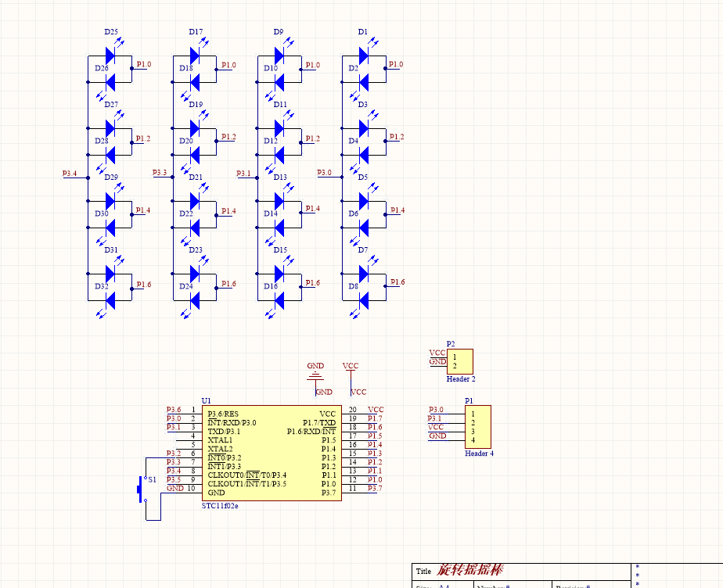This screenshot has height=588, width=723.
Task: Click the VCC power port above U1
Action: 351,371
